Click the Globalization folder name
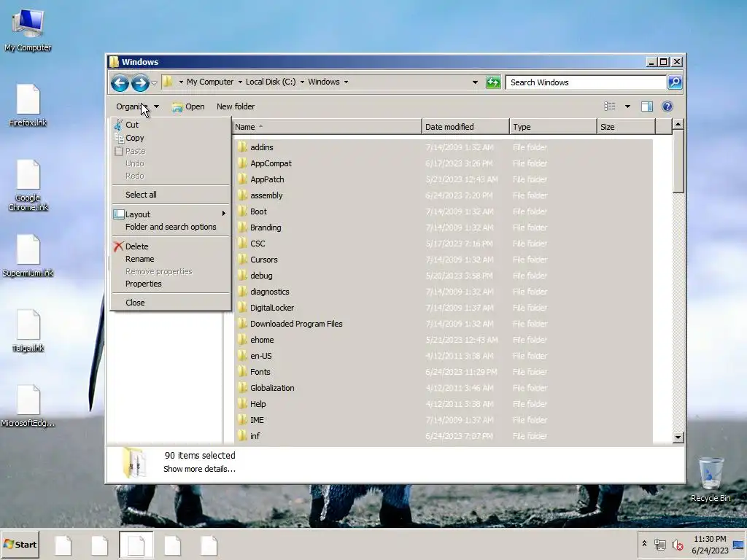Viewport: 747px width, 560px height. tap(272, 388)
